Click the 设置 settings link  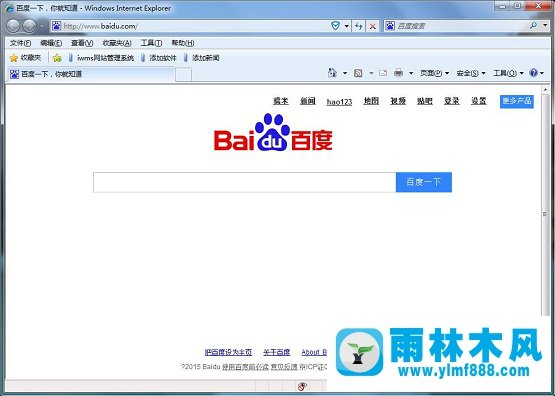click(x=479, y=101)
